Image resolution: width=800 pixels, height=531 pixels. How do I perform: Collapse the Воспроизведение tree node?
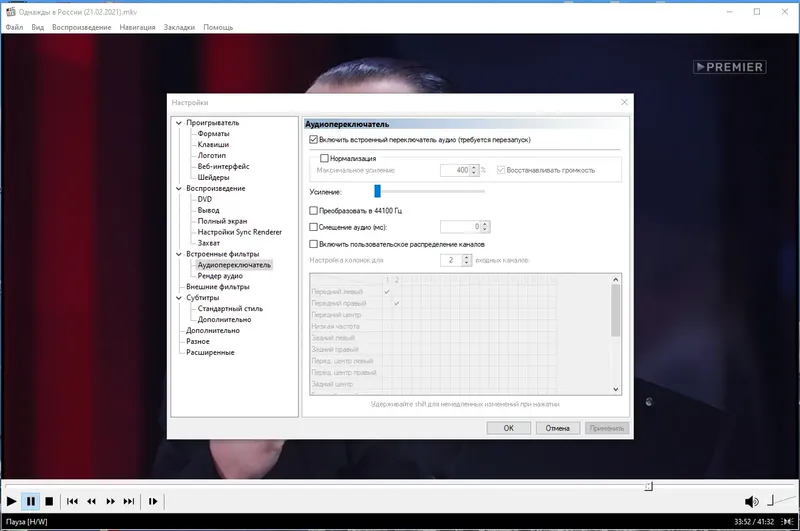[179, 188]
